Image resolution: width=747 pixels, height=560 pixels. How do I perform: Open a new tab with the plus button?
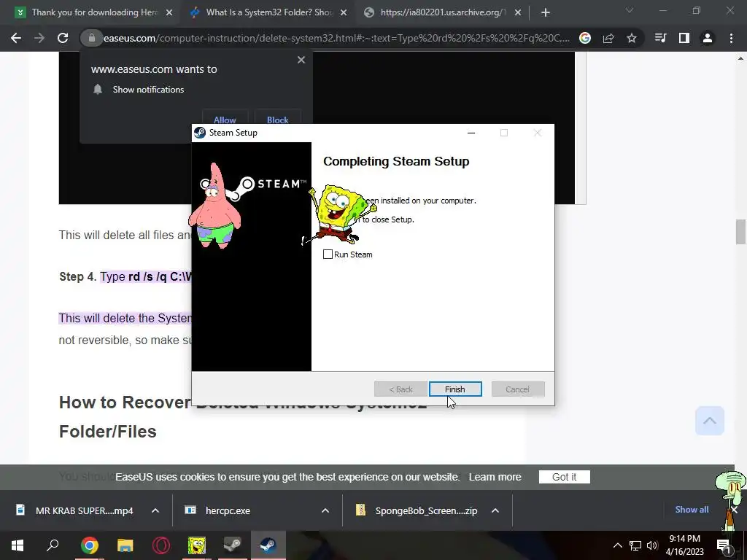(x=546, y=13)
